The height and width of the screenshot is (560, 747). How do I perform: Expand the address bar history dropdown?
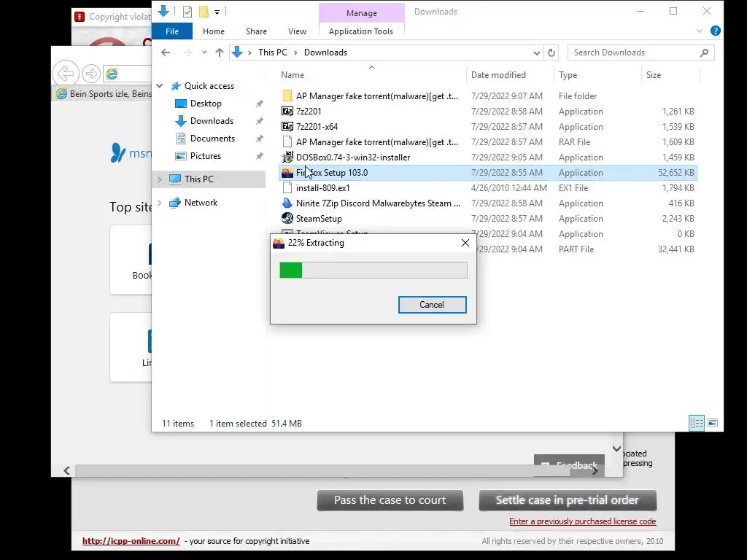pos(536,52)
